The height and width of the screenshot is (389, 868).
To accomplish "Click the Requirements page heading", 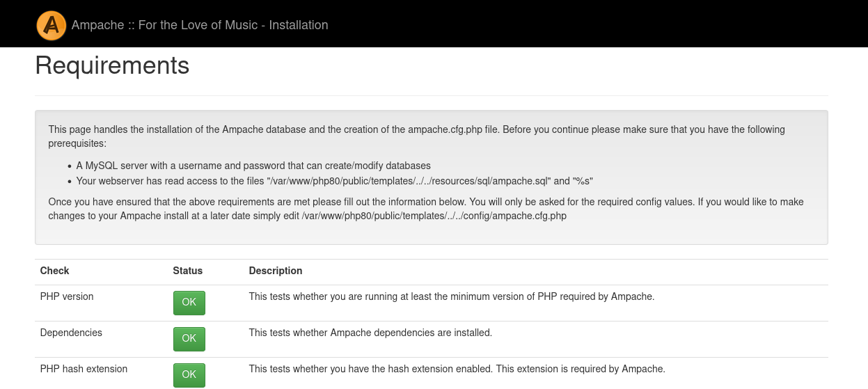I will pos(112,65).
